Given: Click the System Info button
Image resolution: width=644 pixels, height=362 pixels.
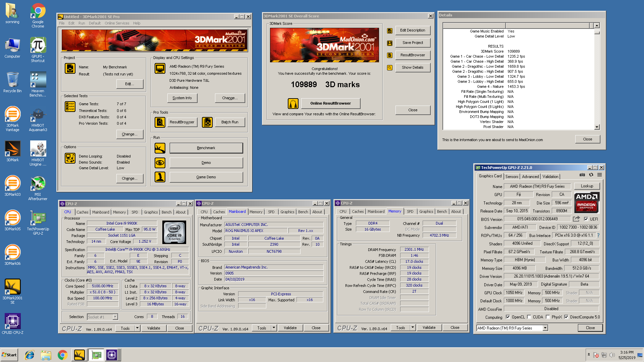Looking at the screenshot, I should click(x=182, y=98).
